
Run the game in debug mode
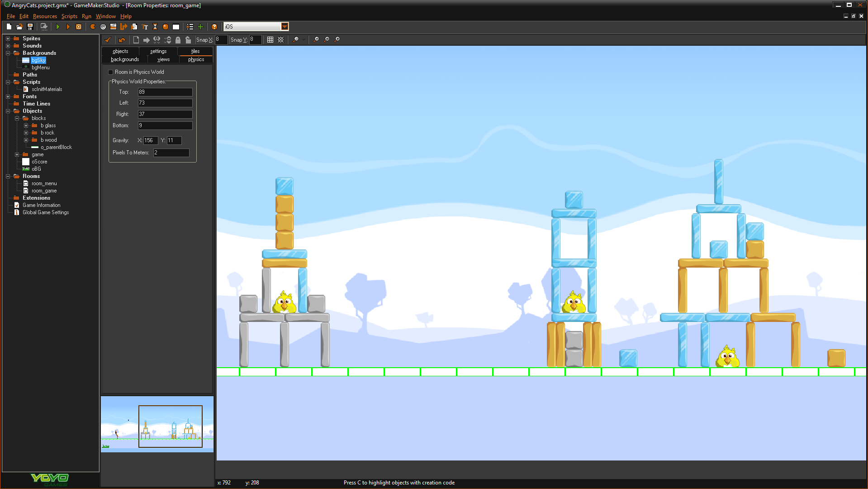(x=68, y=27)
